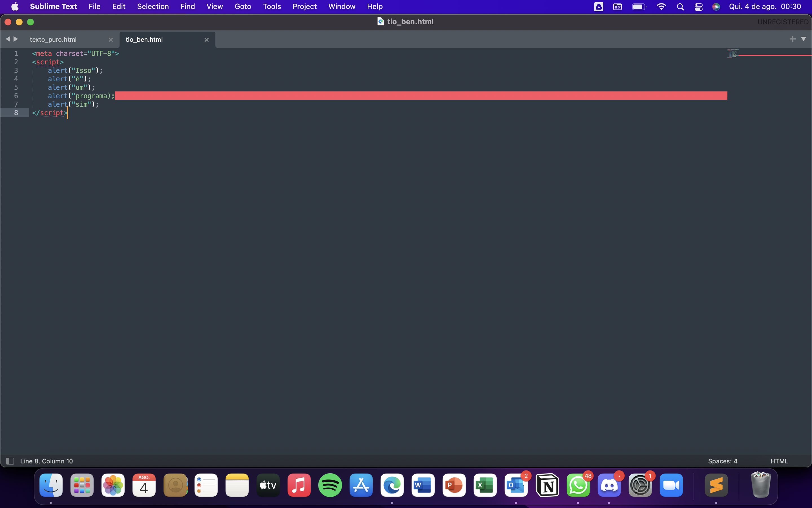812x508 pixels.
Task: Click Sublime Text icon in the Dock
Action: (x=716, y=485)
